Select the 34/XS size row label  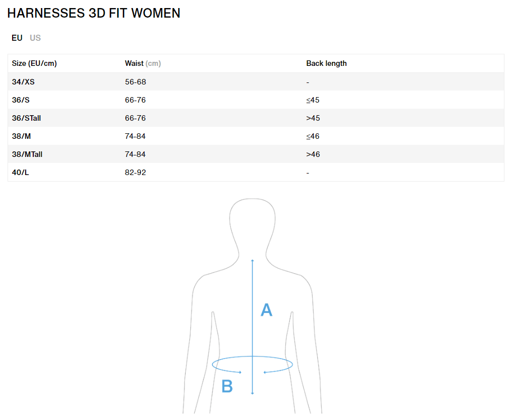point(23,82)
